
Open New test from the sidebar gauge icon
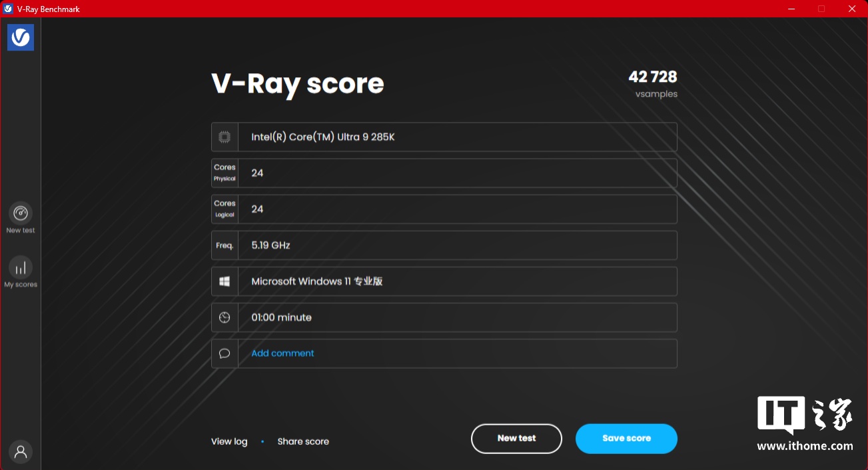coord(21,213)
